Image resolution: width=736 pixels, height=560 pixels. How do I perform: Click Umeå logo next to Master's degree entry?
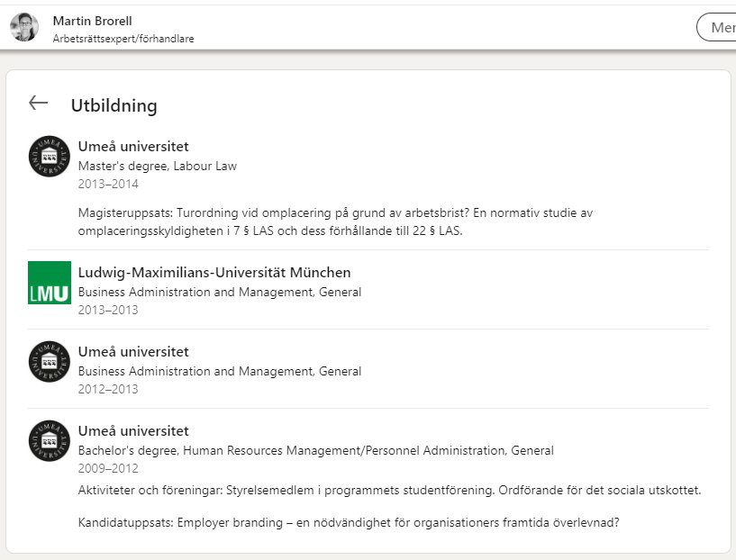pos(49,157)
